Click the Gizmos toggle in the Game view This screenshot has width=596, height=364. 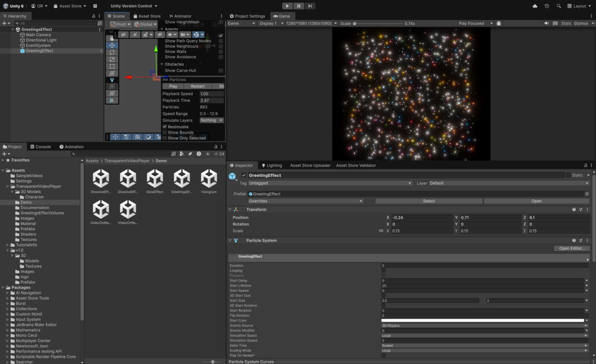(582, 22)
